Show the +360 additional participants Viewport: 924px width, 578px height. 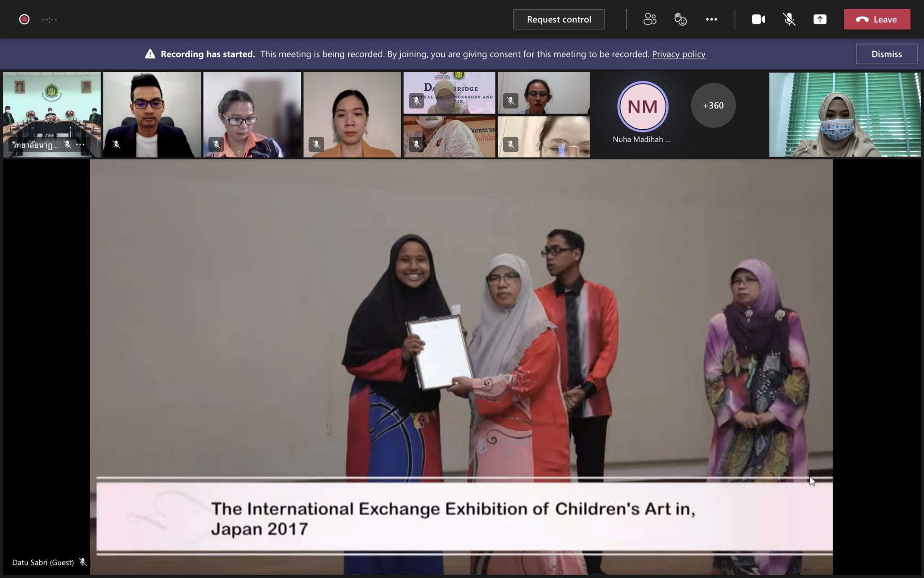pos(713,105)
